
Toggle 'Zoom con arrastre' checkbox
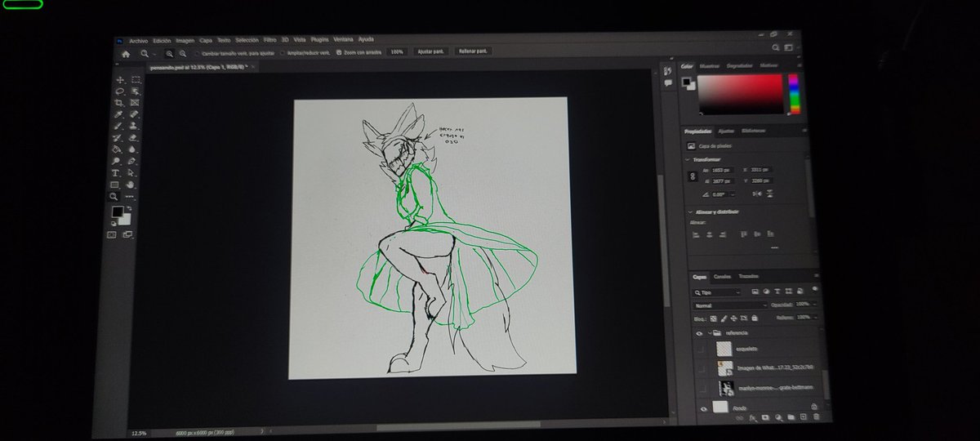[x=338, y=52]
